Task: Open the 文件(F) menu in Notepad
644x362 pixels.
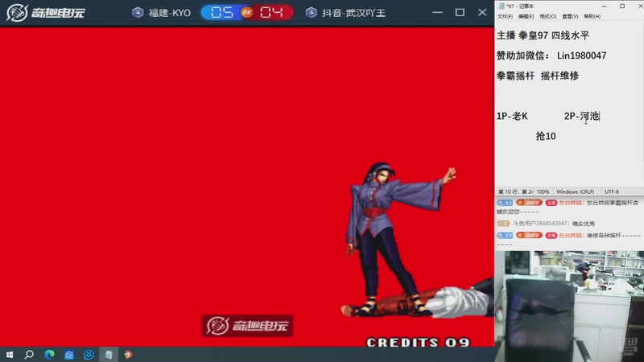Action: (x=505, y=16)
